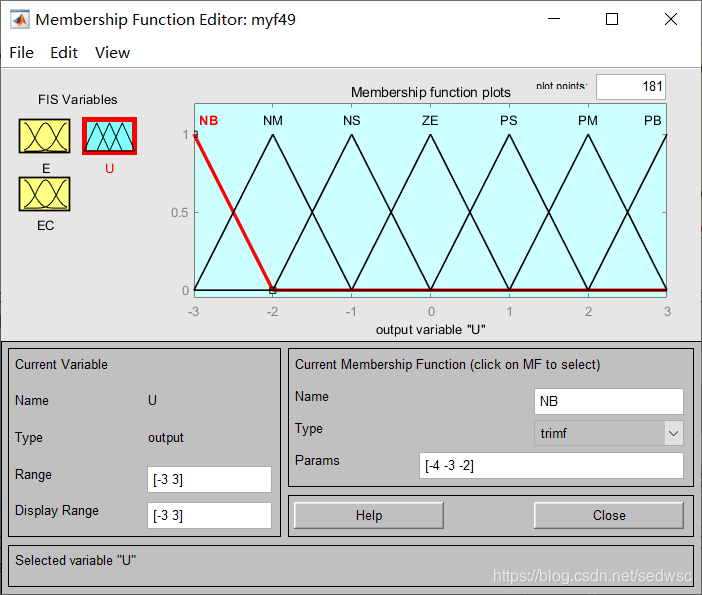The width and height of the screenshot is (702, 595).
Task: Click the MATLAB logo in title bar
Action: (19, 20)
